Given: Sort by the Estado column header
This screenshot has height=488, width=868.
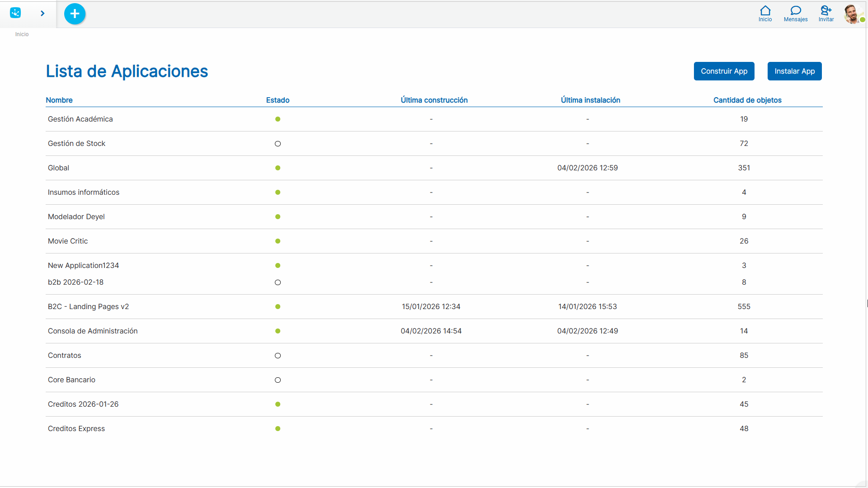Looking at the screenshot, I should tap(278, 100).
